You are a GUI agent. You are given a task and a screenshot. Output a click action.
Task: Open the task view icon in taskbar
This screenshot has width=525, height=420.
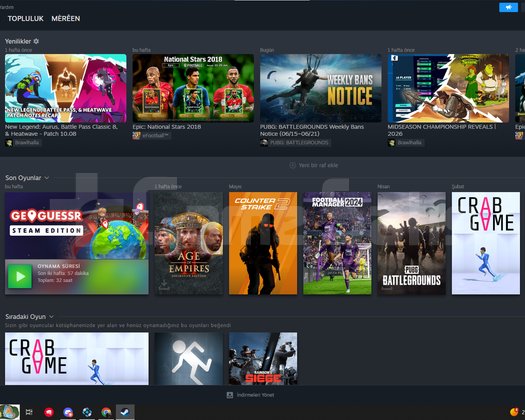pyautogui.click(x=29, y=412)
